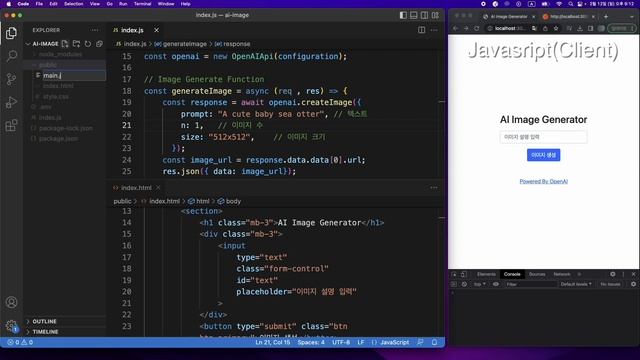Open notifications bell in VS Code status bar
This screenshot has height=360, width=640.
pos(434,342)
